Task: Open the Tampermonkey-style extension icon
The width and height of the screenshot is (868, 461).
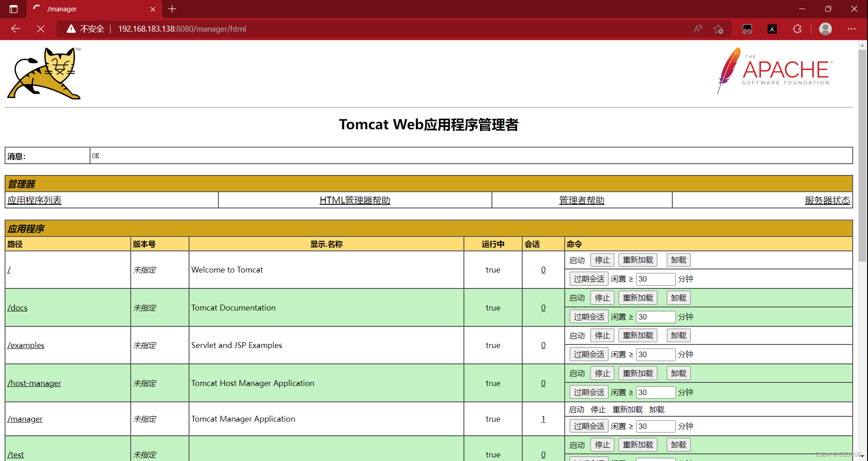Action: [747, 29]
